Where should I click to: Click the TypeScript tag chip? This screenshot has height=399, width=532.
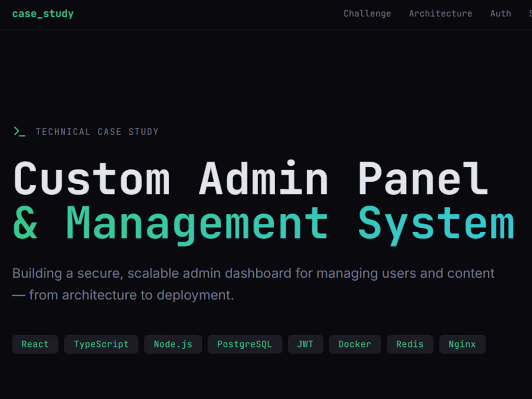coord(101,344)
